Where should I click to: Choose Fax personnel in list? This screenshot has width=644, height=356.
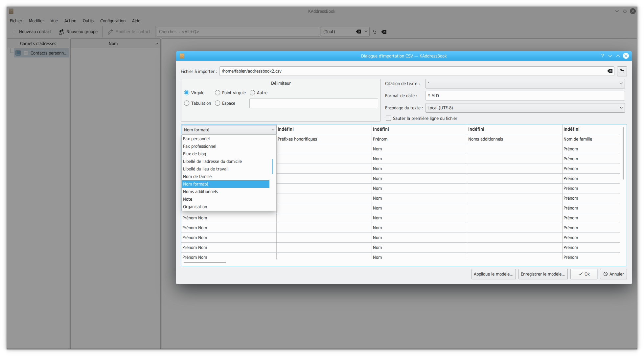coord(226,139)
